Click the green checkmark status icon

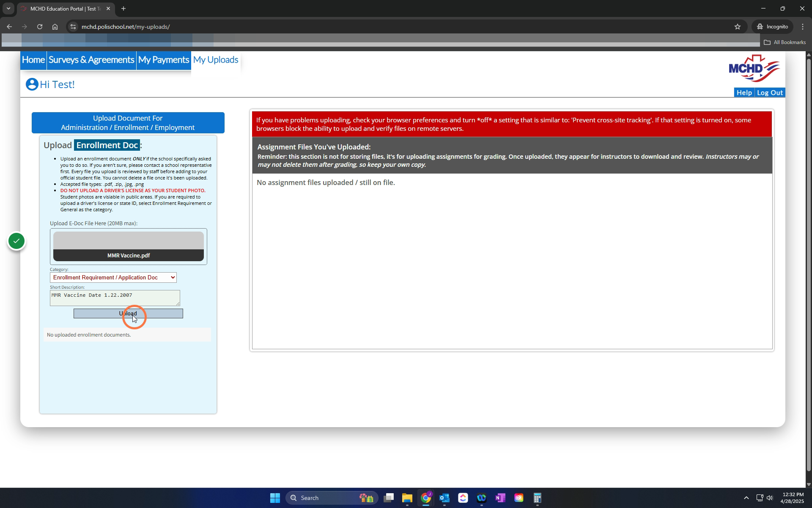[x=16, y=241]
